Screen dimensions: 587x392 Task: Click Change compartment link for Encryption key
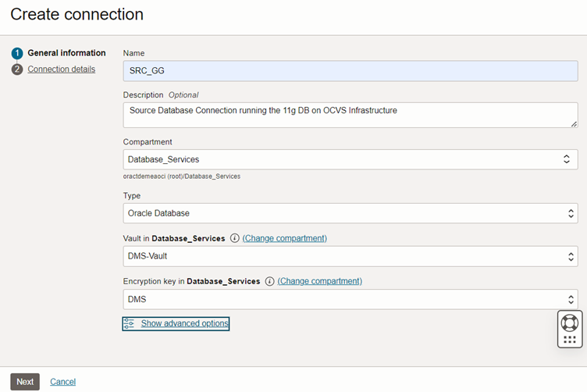[320, 281]
